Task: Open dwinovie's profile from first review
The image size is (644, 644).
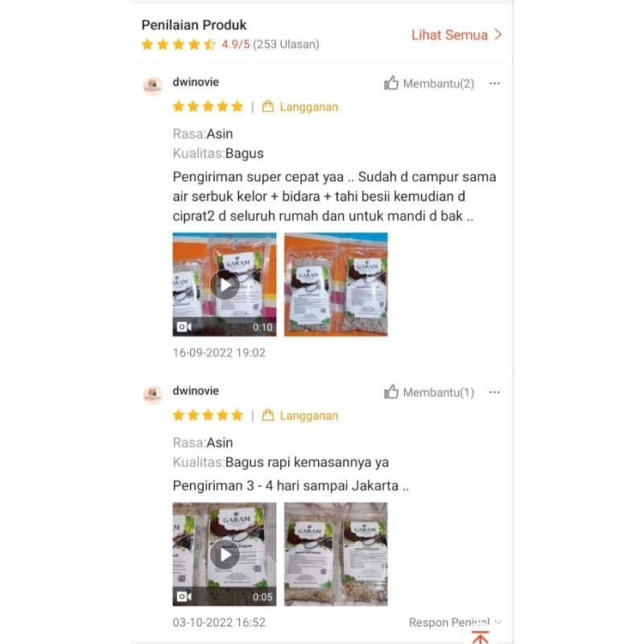Action: (196, 82)
